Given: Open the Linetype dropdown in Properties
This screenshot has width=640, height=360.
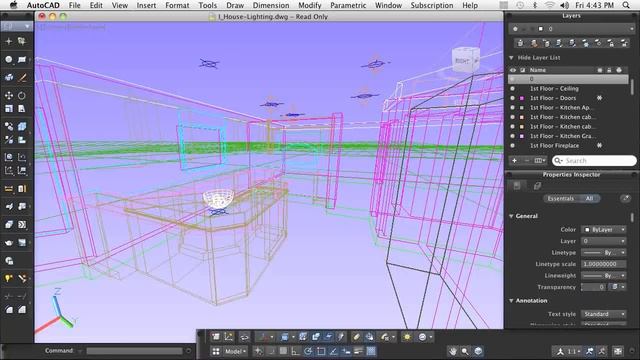Looking at the screenshot, I should 603,253.
